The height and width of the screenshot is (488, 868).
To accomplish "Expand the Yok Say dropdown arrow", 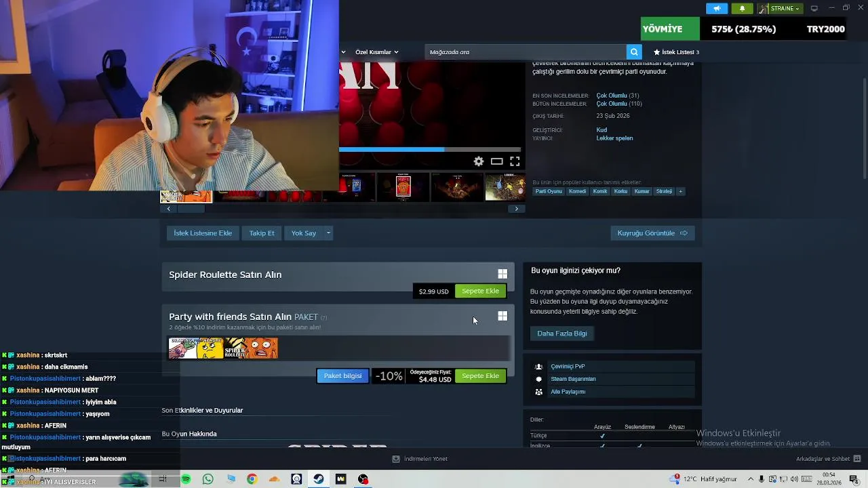I will point(328,233).
